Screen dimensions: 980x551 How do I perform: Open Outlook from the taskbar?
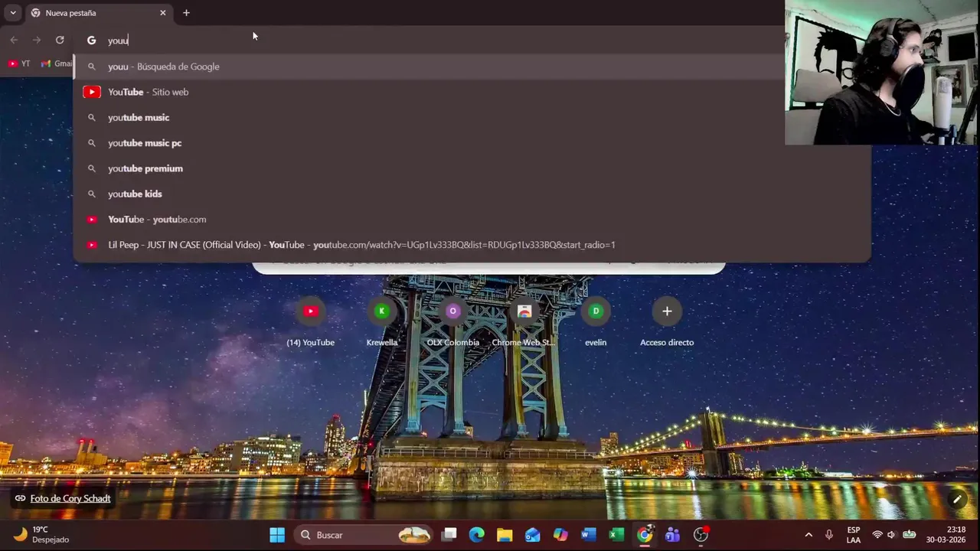(x=533, y=535)
